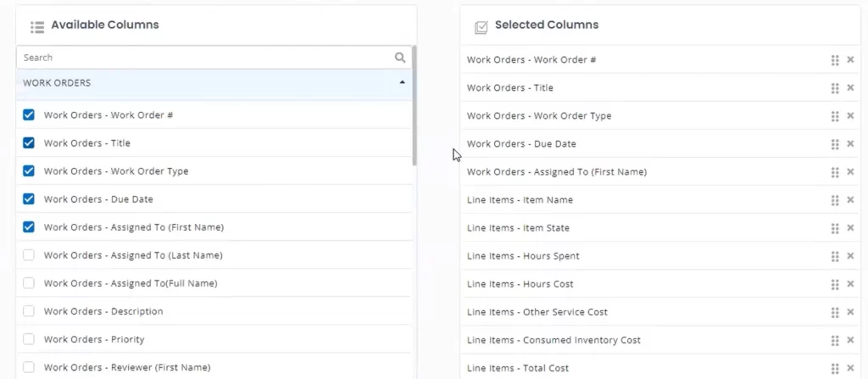Grab drag handle for Total Cost row
Viewport: 868px width, 379px height.
point(835,368)
